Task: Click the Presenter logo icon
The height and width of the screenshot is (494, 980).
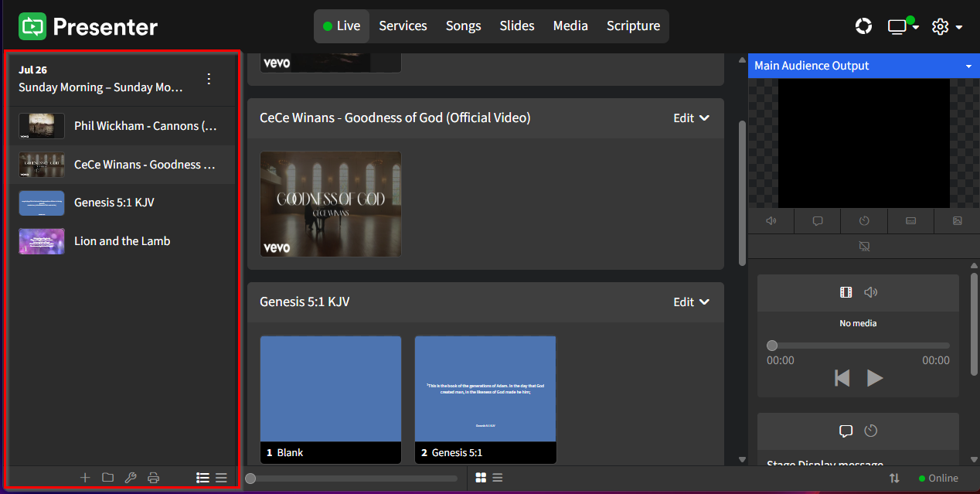Action: (x=32, y=26)
